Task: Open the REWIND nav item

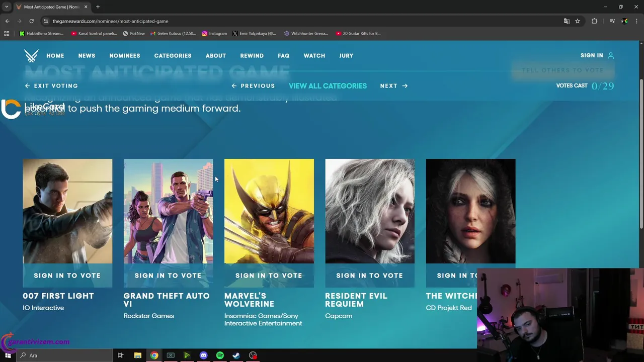Action: 252,56
